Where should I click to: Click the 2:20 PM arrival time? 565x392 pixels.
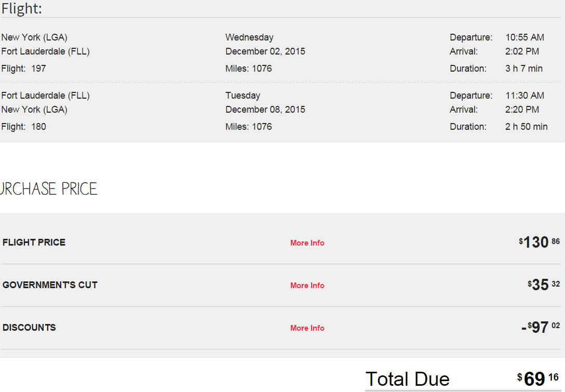(x=522, y=110)
